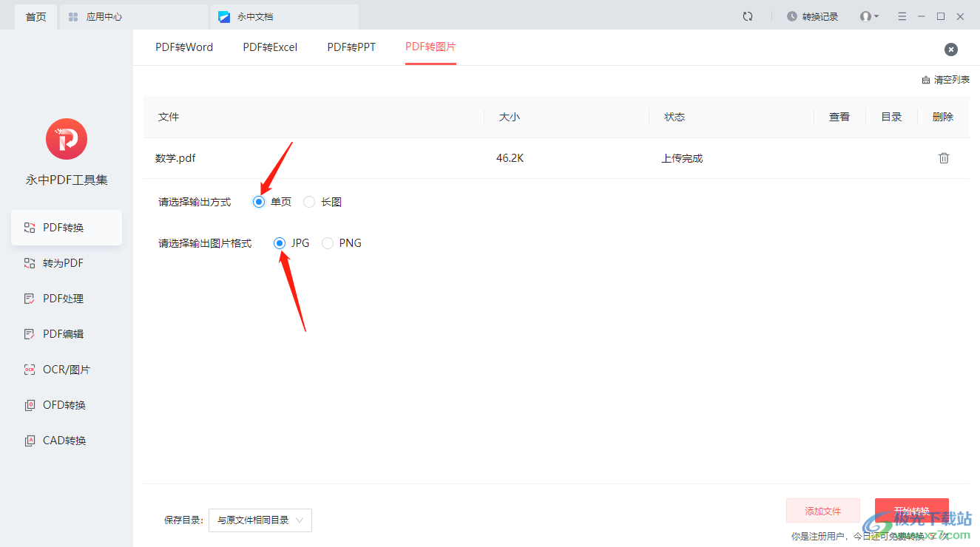Click the 删除 column header
The width and height of the screenshot is (980, 547).
tap(943, 117)
